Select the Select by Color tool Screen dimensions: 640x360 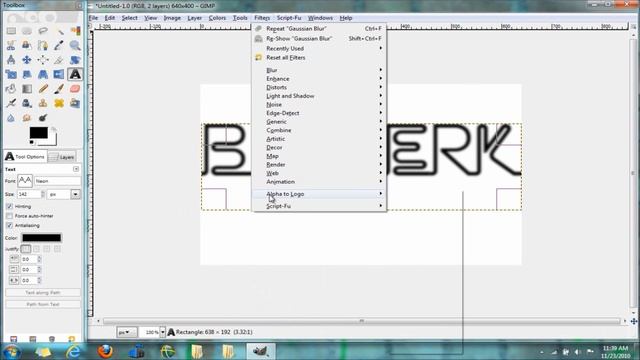click(75, 31)
